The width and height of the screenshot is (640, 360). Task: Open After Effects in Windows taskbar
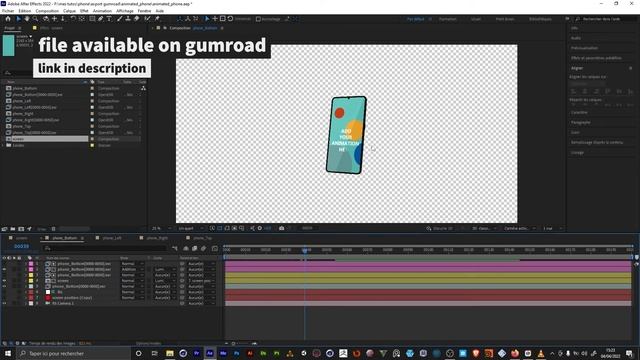click(210, 353)
